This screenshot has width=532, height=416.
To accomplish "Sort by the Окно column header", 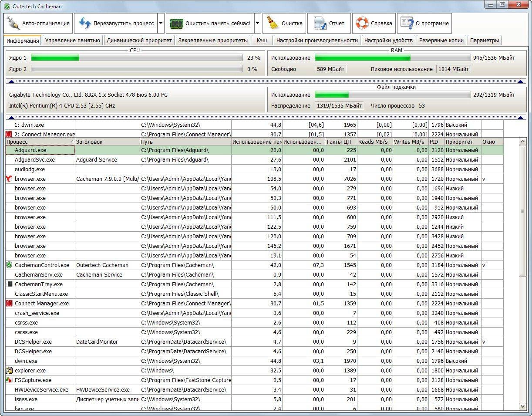I will 492,142.
